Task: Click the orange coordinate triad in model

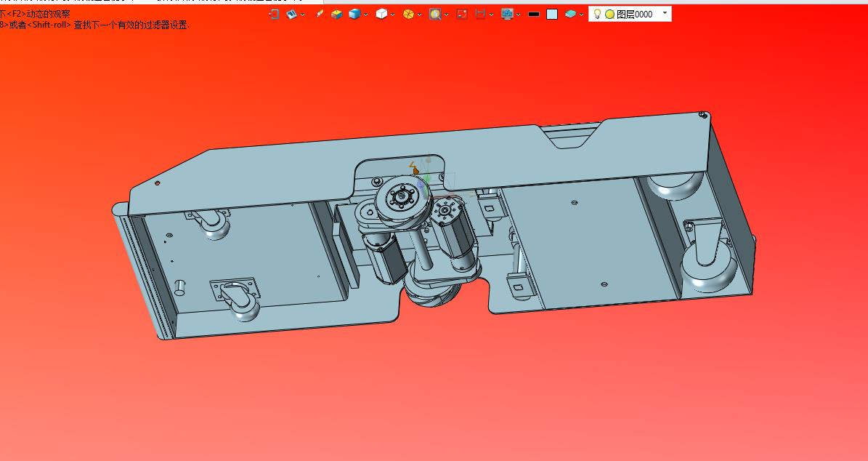Action: [x=414, y=168]
